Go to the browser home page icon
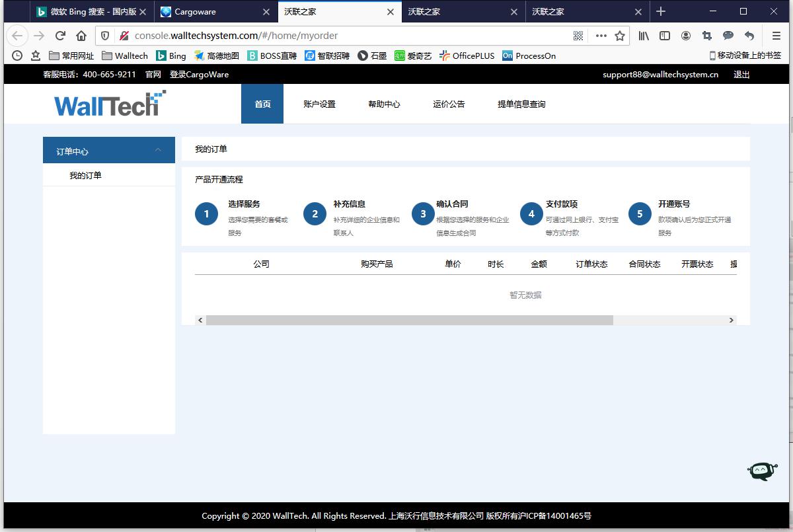The image size is (793, 532). point(81,36)
